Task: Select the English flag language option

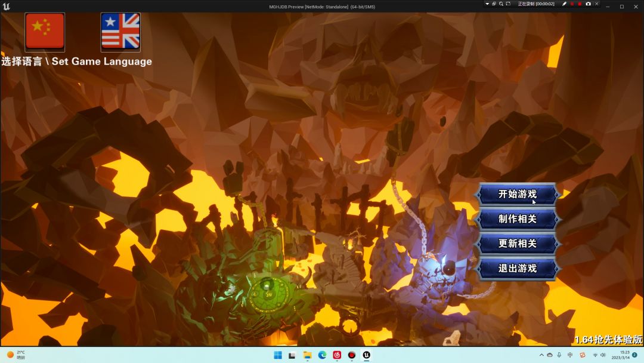Action: pyautogui.click(x=120, y=32)
